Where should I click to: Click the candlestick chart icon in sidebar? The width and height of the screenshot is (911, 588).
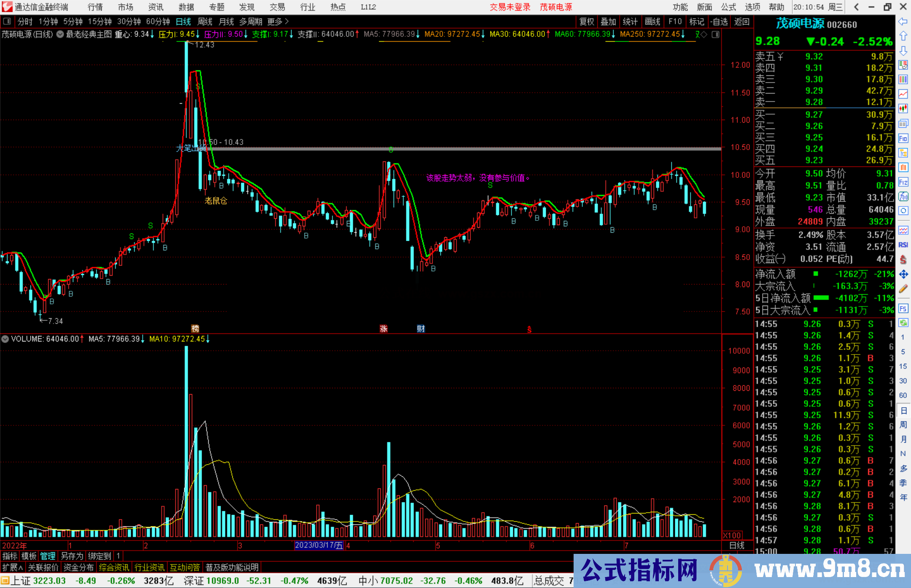click(903, 109)
